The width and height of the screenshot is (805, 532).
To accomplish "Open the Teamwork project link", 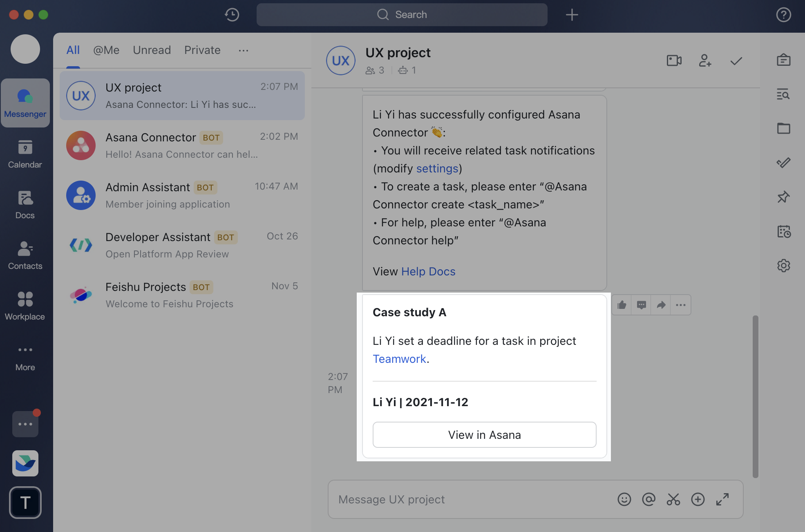I will [399, 359].
